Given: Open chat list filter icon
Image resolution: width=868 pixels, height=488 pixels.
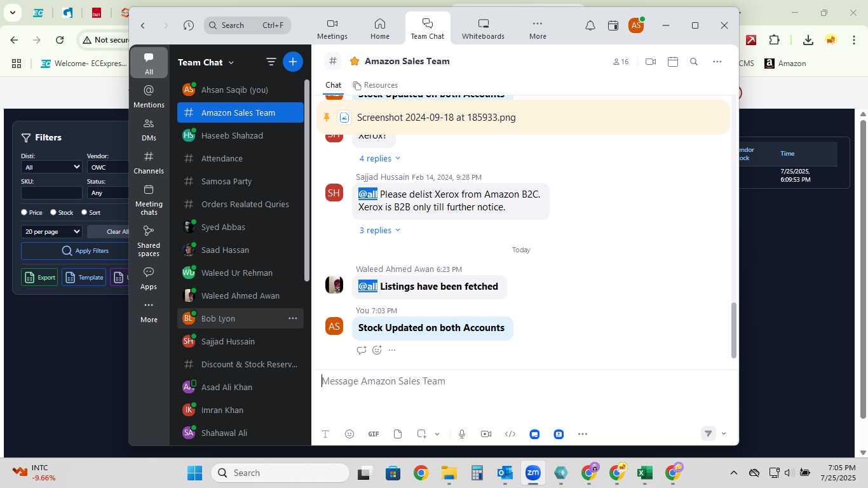Looking at the screenshot, I should pyautogui.click(x=271, y=62).
